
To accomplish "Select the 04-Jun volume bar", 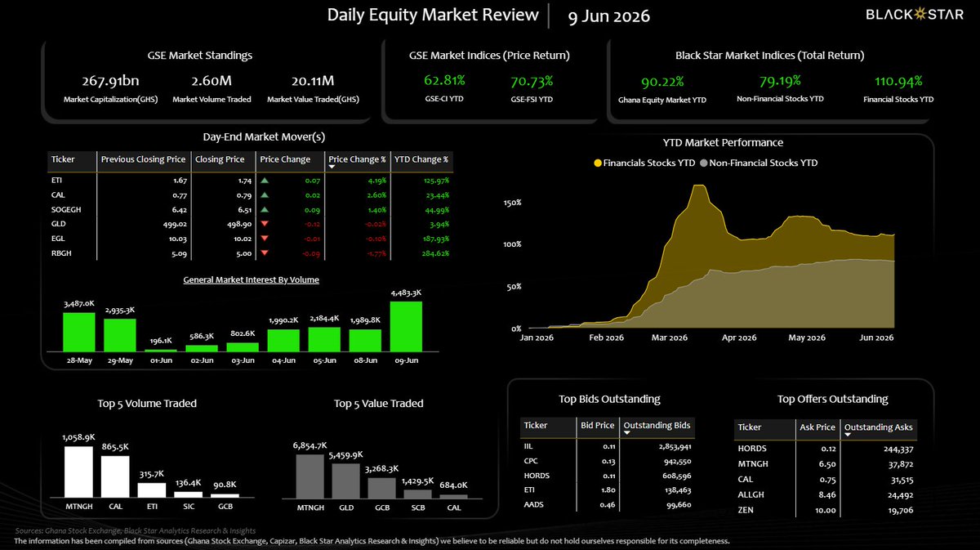I will tap(283, 340).
